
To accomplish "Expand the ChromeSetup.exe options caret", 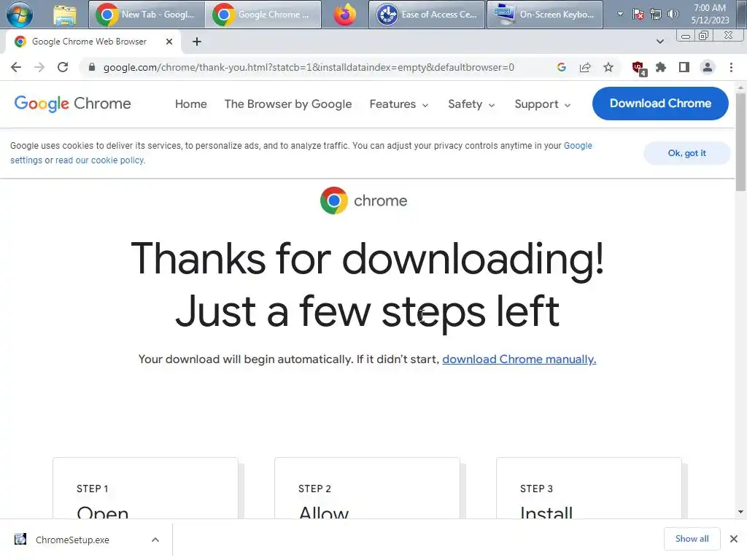I will [x=155, y=540].
